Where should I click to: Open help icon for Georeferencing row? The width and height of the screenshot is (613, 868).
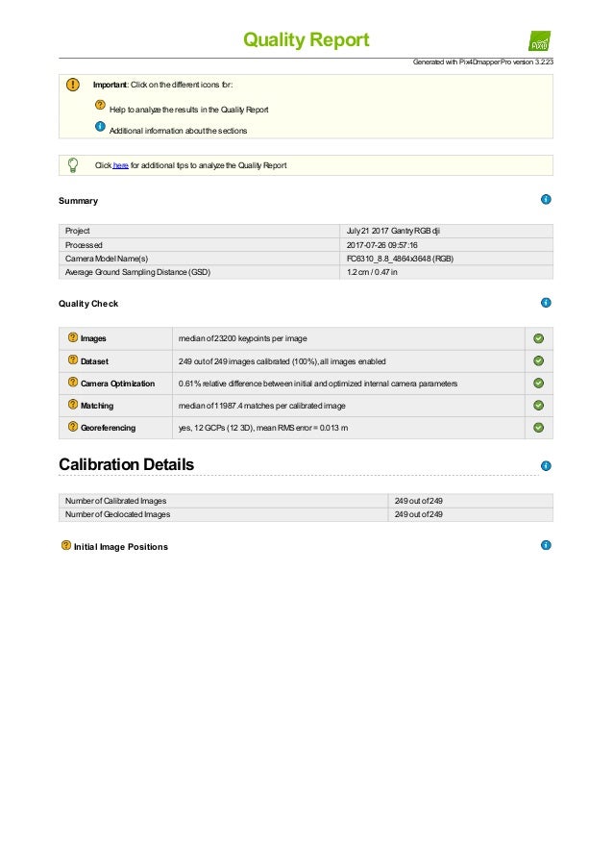click(x=72, y=426)
